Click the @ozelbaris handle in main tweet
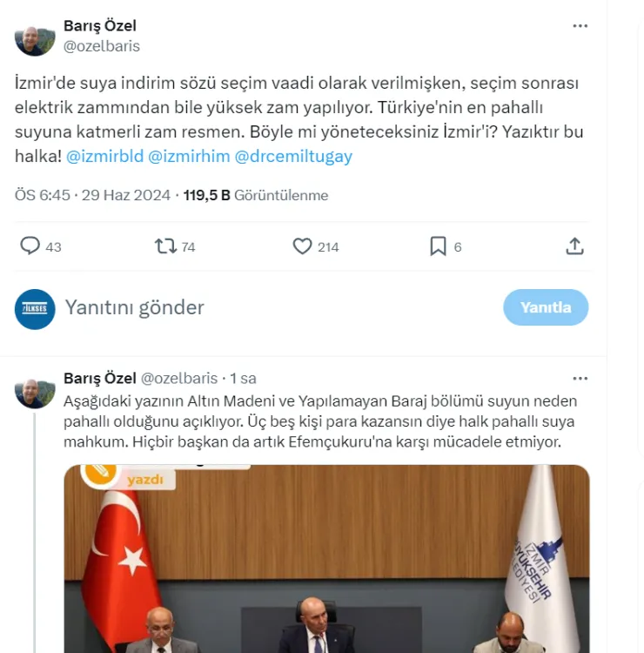Image resolution: width=644 pixels, height=653 pixels. [x=102, y=46]
